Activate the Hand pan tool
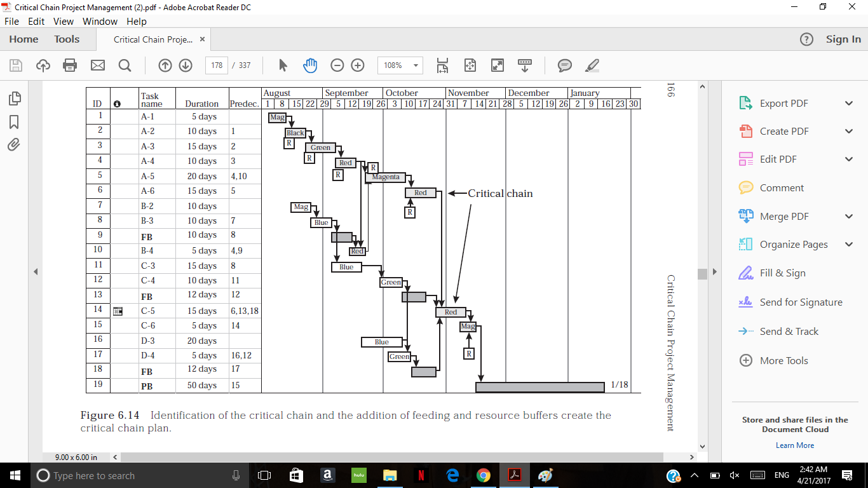The image size is (868, 488). (x=310, y=65)
